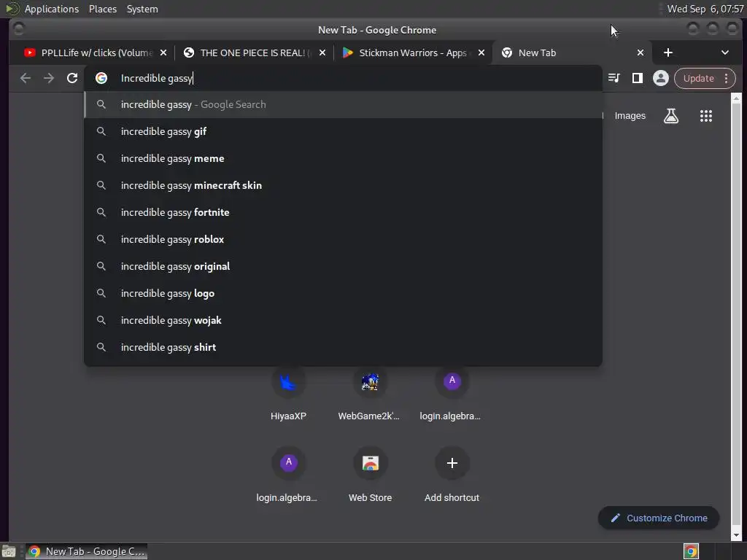The width and height of the screenshot is (747, 560).
Task: Reload the current page
Action: tap(72, 78)
